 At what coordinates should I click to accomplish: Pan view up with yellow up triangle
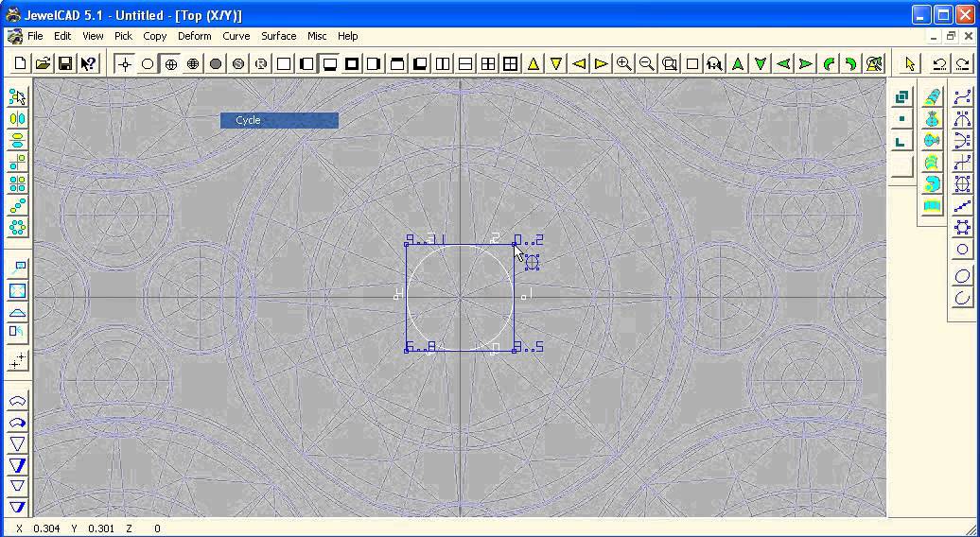tap(534, 63)
